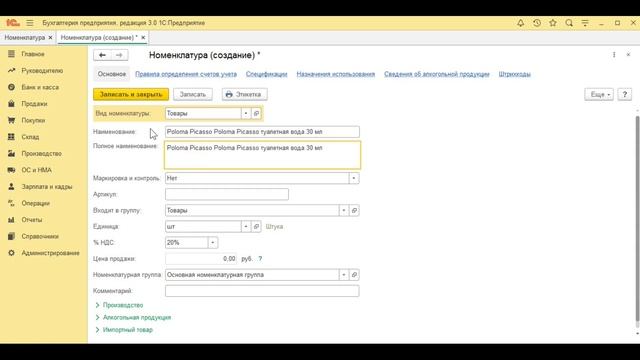Open Сведения об алкогольной продукции link
This screenshot has height=360, width=640.
coord(437,74)
